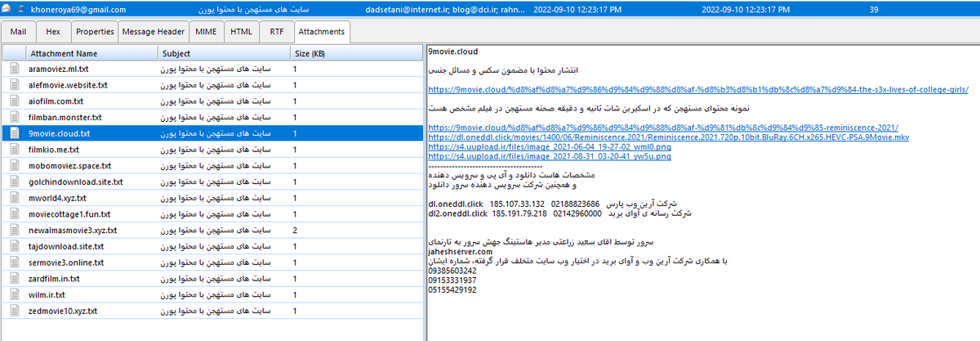Click the IP address 185.191.79.218

coord(519,213)
